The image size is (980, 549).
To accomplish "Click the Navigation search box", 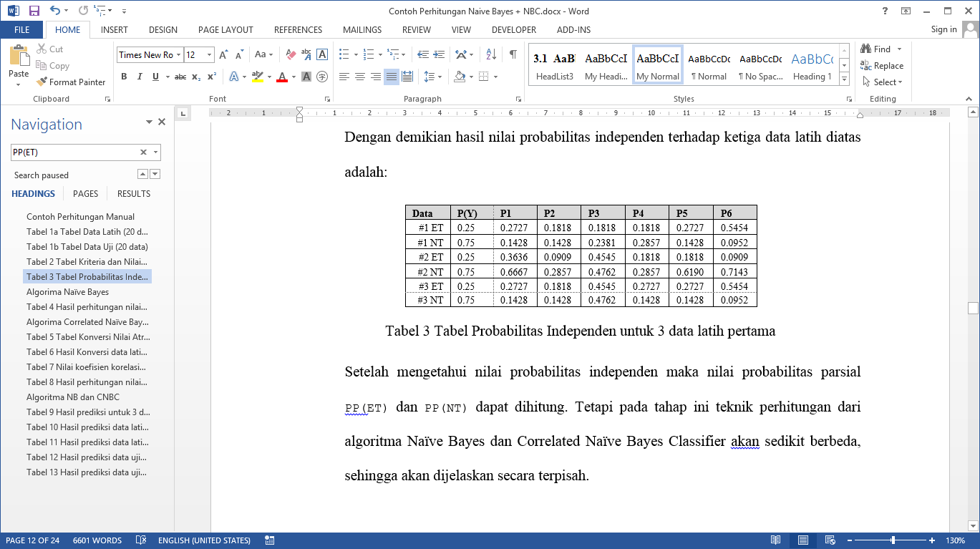I will point(74,152).
